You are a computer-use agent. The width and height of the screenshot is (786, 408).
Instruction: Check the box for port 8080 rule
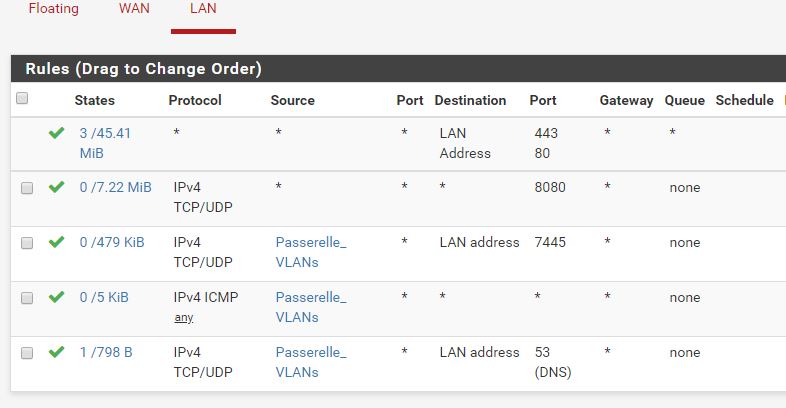coord(27,188)
